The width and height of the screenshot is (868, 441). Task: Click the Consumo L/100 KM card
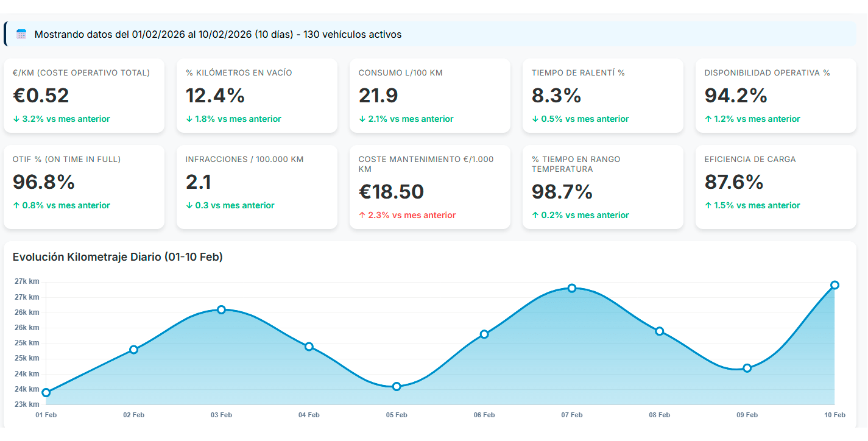click(x=429, y=96)
